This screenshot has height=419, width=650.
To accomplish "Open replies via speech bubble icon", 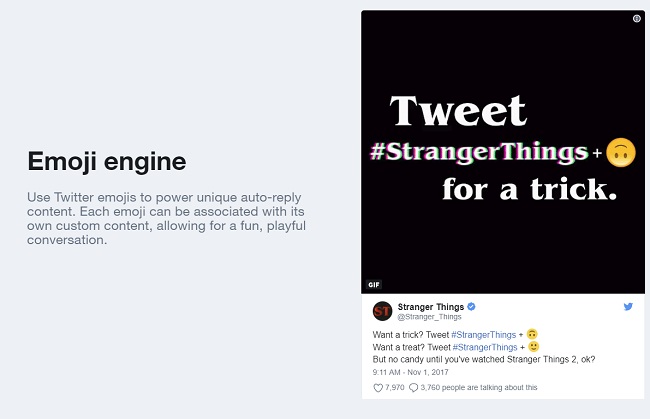I will 413,387.
